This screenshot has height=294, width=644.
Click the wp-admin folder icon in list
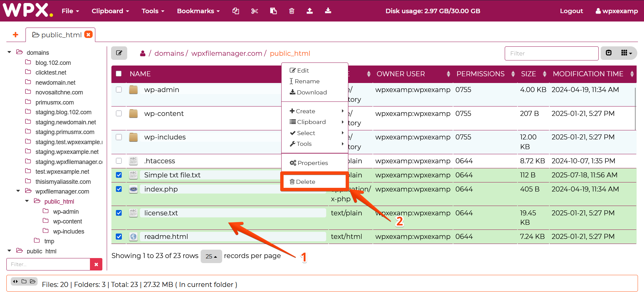click(134, 90)
